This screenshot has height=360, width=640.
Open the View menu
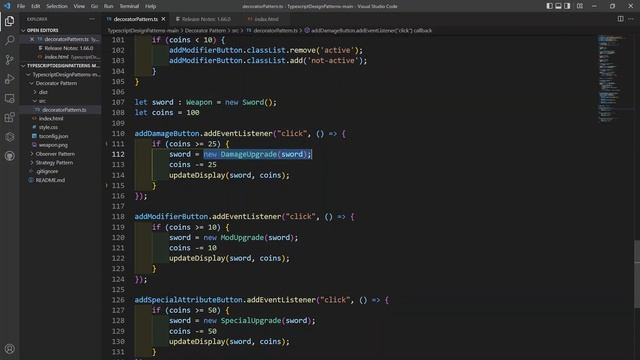(x=79, y=6)
